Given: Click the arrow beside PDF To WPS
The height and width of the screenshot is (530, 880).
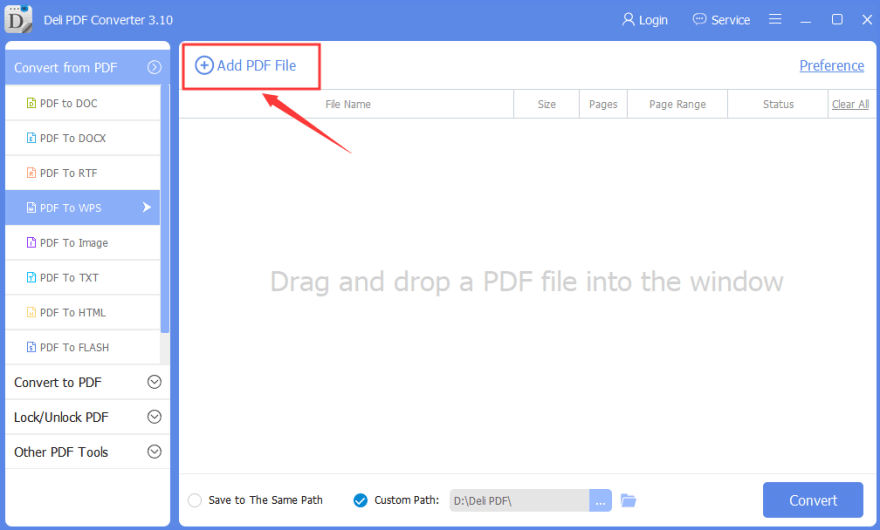Looking at the screenshot, I should pyautogui.click(x=147, y=207).
